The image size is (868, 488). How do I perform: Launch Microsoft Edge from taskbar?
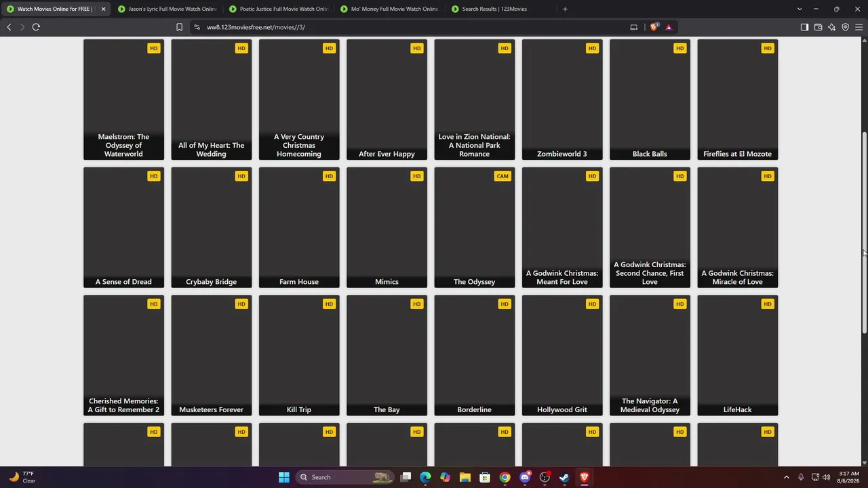coord(425,477)
